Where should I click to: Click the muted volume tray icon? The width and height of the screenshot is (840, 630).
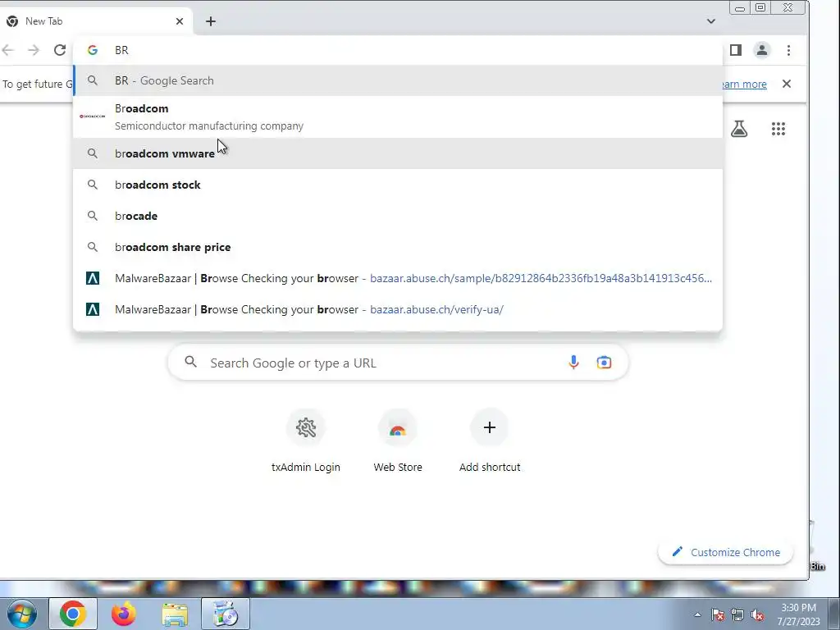point(757,614)
